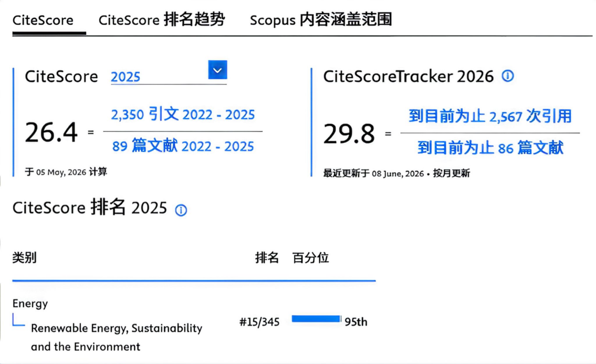
Task: Switch to the CiteScore tab
Action: [x=43, y=20]
